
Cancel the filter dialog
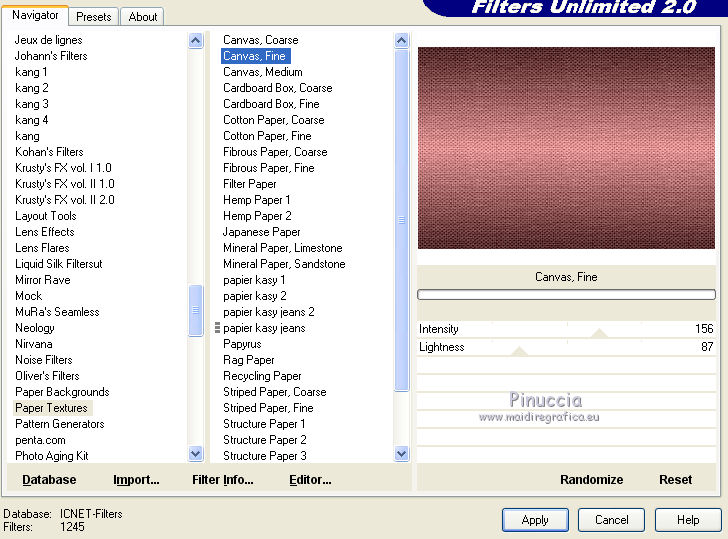tap(611, 520)
